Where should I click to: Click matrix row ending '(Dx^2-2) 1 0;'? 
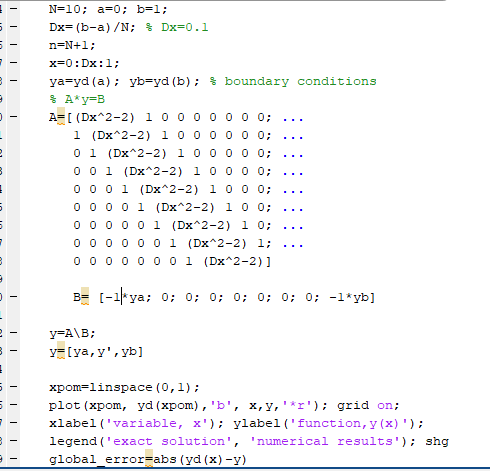(x=172, y=225)
